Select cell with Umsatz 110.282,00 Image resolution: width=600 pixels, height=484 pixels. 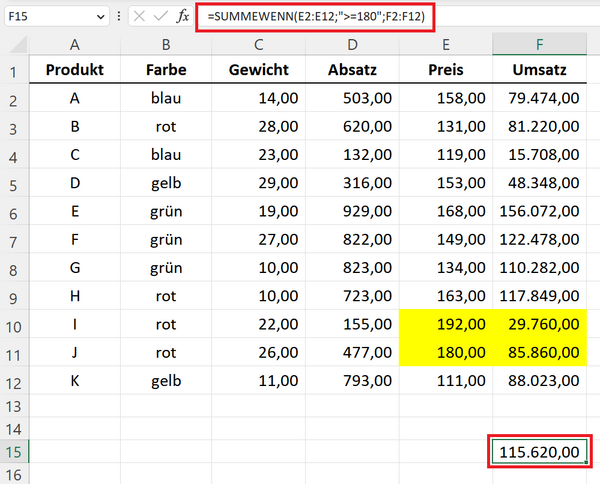tap(540, 267)
